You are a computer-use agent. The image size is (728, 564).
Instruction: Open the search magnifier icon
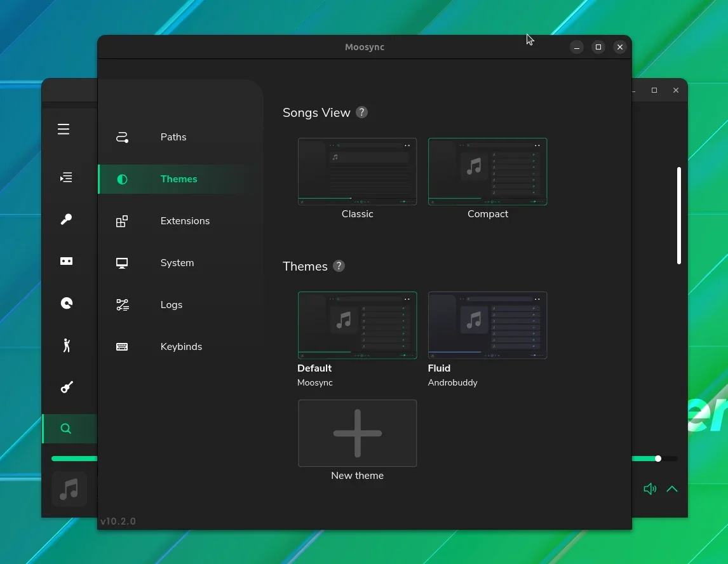click(66, 429)
